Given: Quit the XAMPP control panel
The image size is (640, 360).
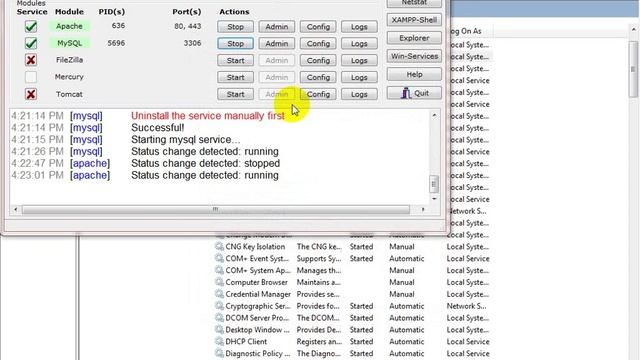Looking at the screenshot, I should tap(414, 93).
